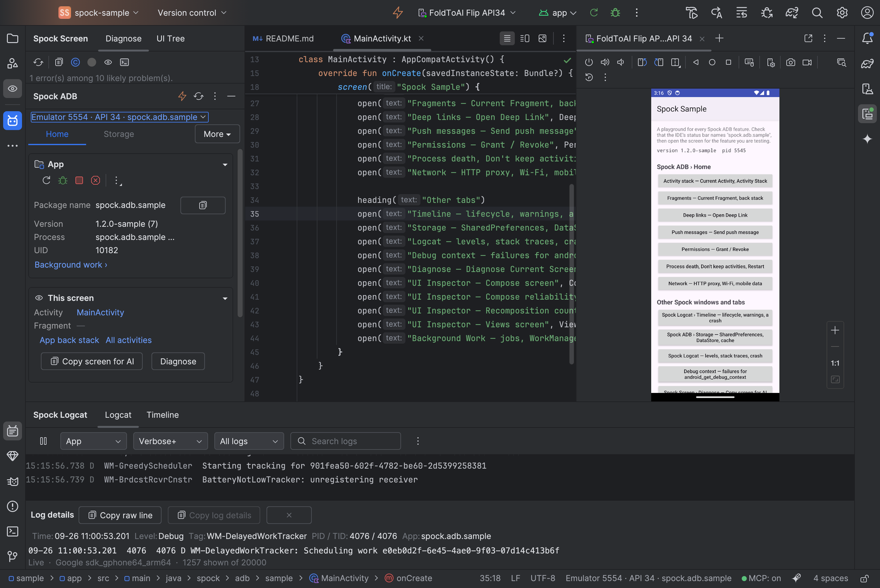880x588 pixels.
Task: Click the Copy raw line button
Action: pos(120,515)
